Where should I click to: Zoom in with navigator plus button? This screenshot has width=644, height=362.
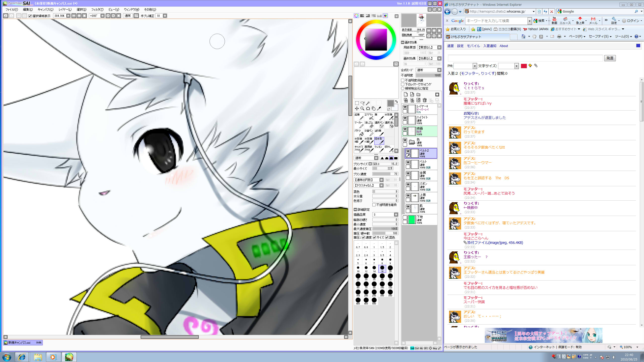pyautogui.click(x=434, y=30)
